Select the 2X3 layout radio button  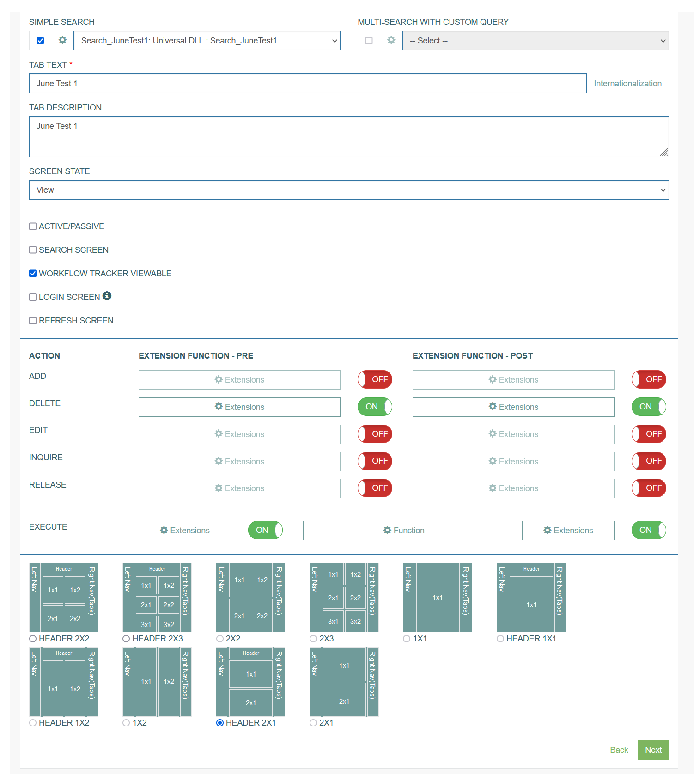coord(313,639)
